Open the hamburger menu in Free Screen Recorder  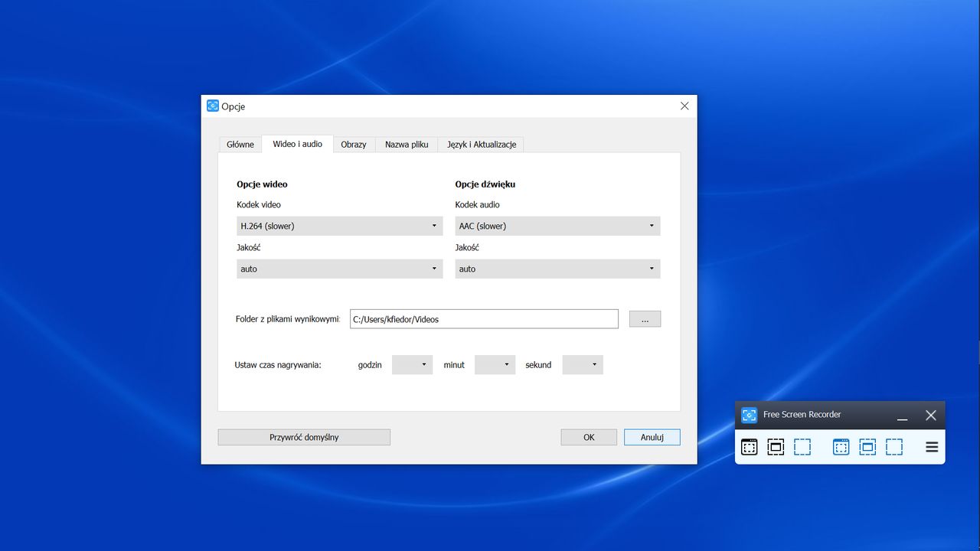[932, 447]
